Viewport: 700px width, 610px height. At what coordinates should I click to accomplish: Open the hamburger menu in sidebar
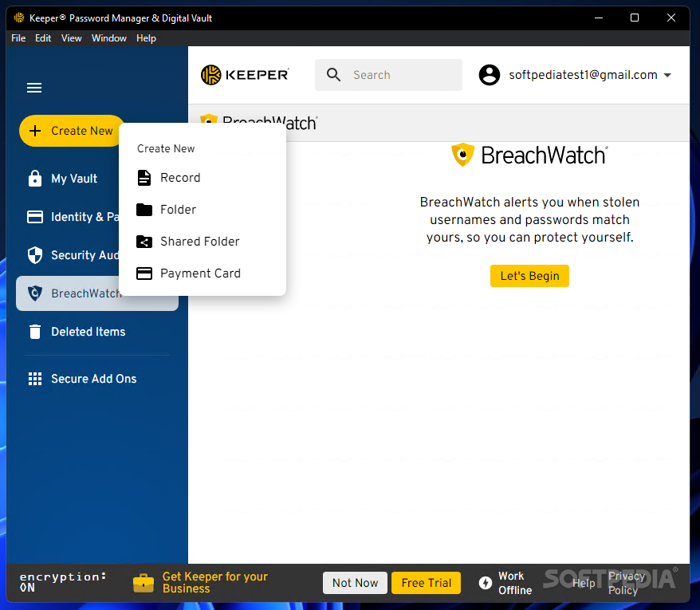[34, 88]
